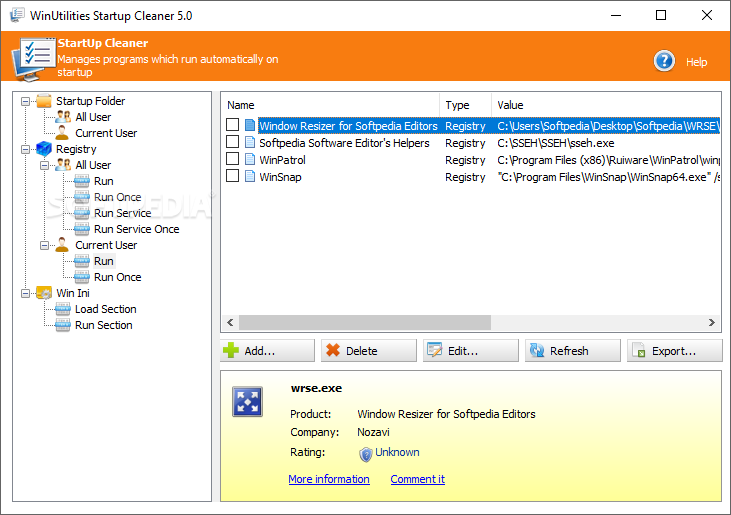
Task: Open the Comment it link
Action: click(418, 479)
